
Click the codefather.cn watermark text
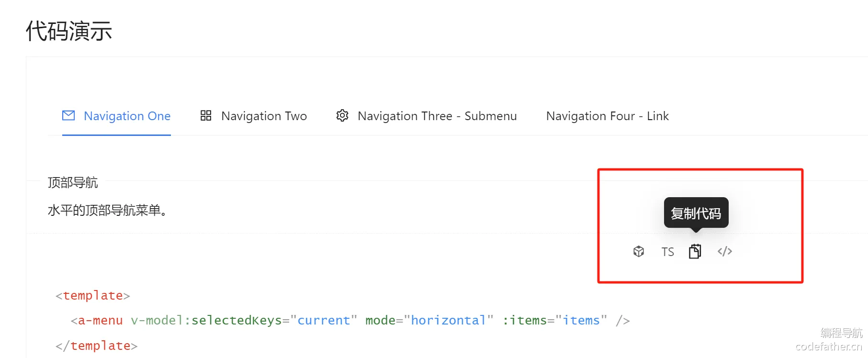(829, 347)
